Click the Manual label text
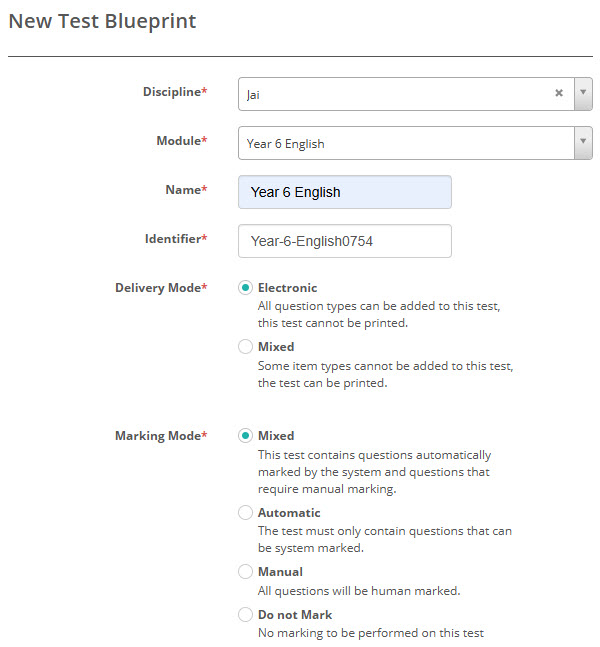 (x=280, y=572)
